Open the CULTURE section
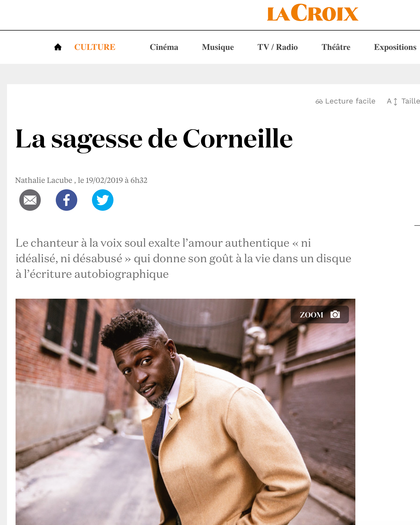The height and width of the screenshot is (525, 420). click(95, 47)
